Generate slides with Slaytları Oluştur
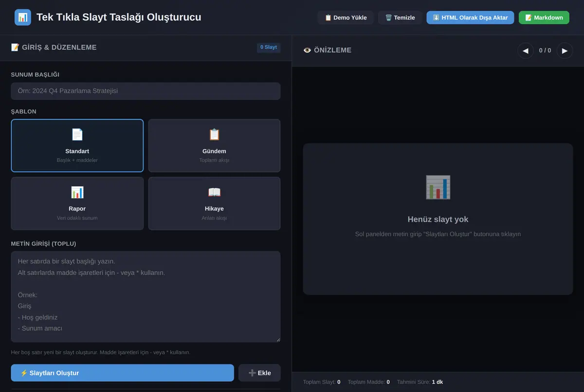This screenshot has height=392, width=584. coord(123,373)
